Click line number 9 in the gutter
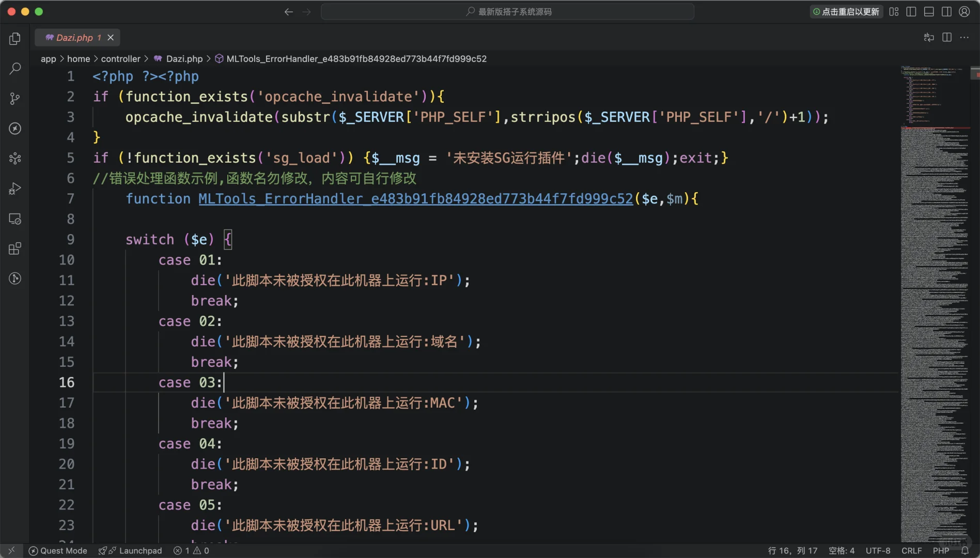This screenshot has height=558, width=980. (x=71, y=240)
